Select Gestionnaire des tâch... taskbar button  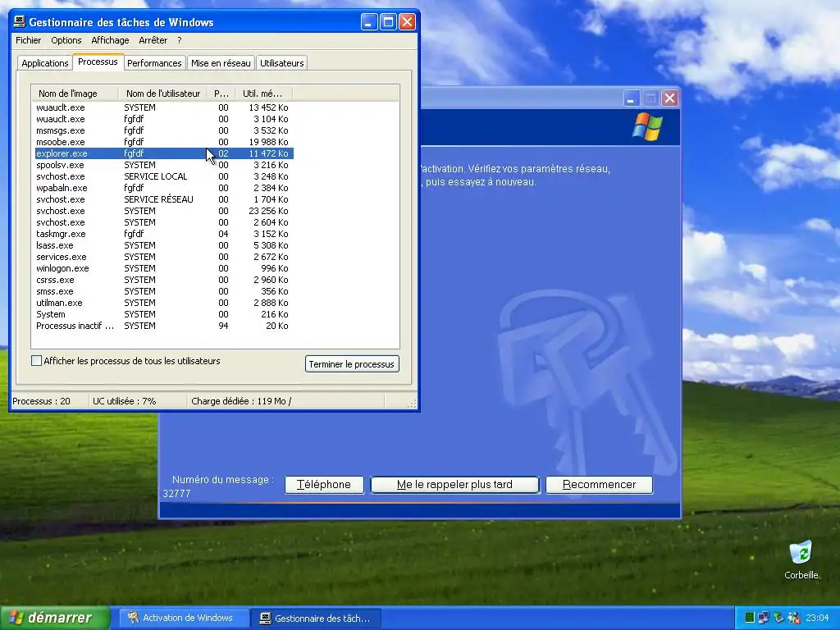316,619
